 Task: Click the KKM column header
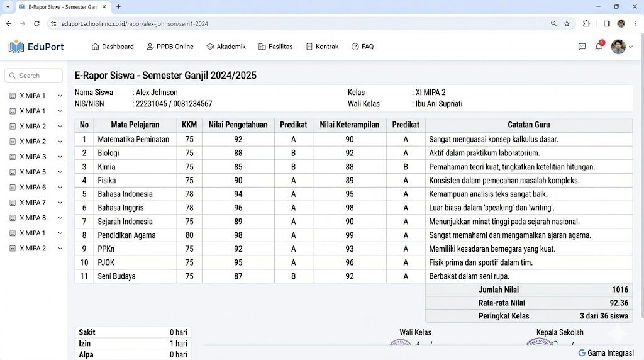coord(189,125)
